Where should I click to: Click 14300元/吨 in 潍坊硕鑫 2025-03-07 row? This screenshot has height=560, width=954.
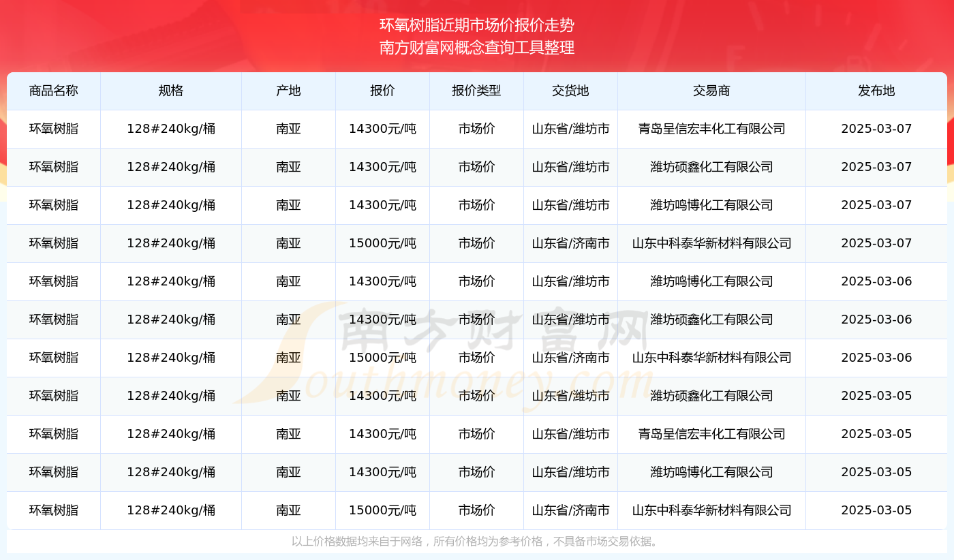382,167
